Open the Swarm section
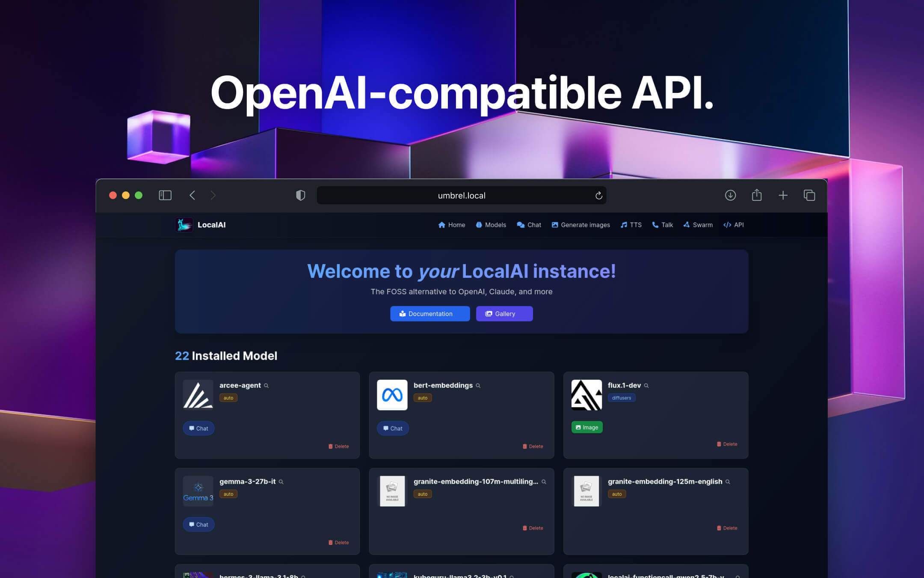Image resolution: width=924 pixels, height=578 pixels. 698,225
